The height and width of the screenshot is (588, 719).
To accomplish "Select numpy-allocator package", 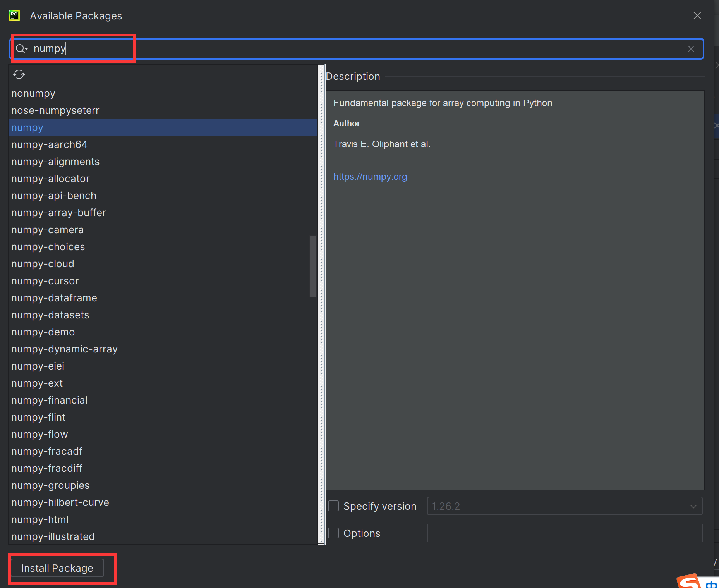I will click(163, 179).
